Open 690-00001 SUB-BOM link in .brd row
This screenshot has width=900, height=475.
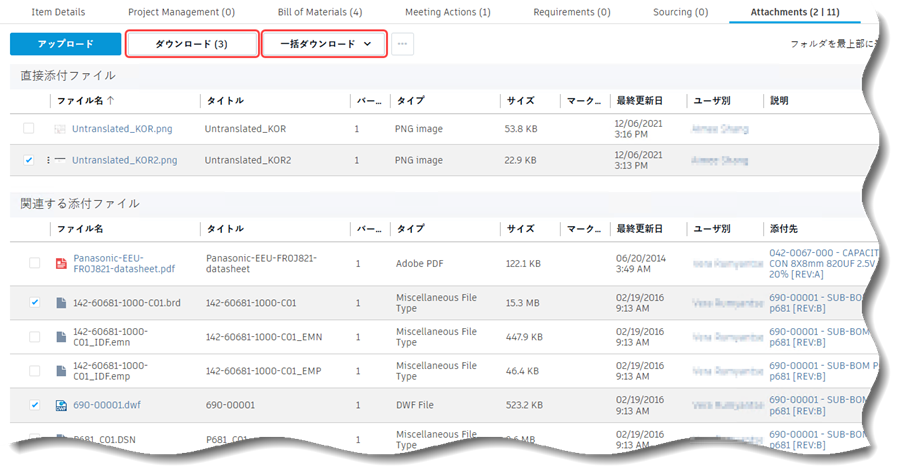point(818,303)
